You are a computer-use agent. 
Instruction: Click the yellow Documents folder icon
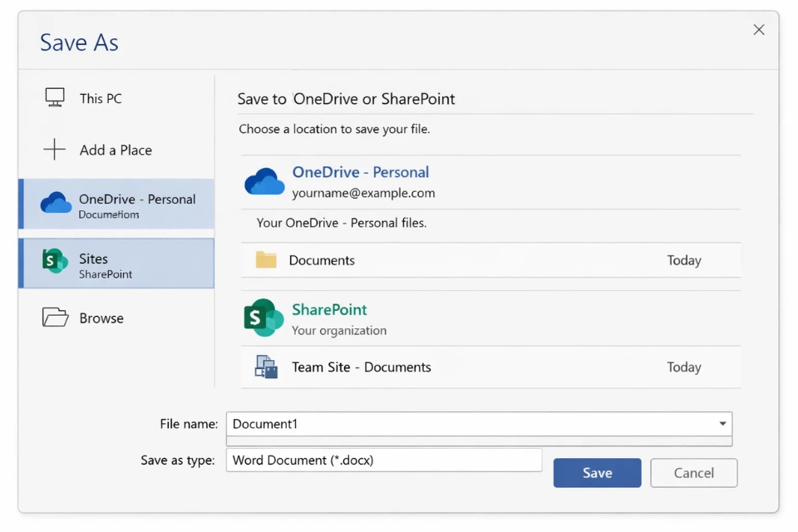(266, 260)
